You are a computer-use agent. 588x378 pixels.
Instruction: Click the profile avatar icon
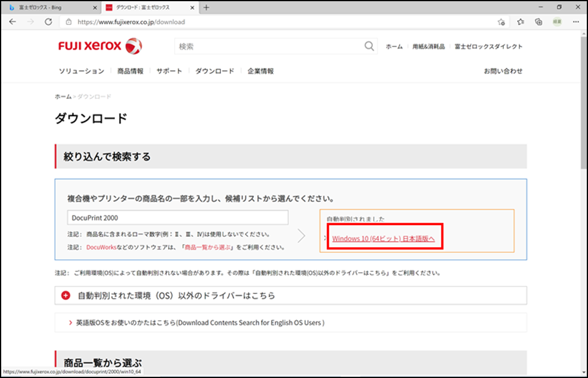(557, 22)
